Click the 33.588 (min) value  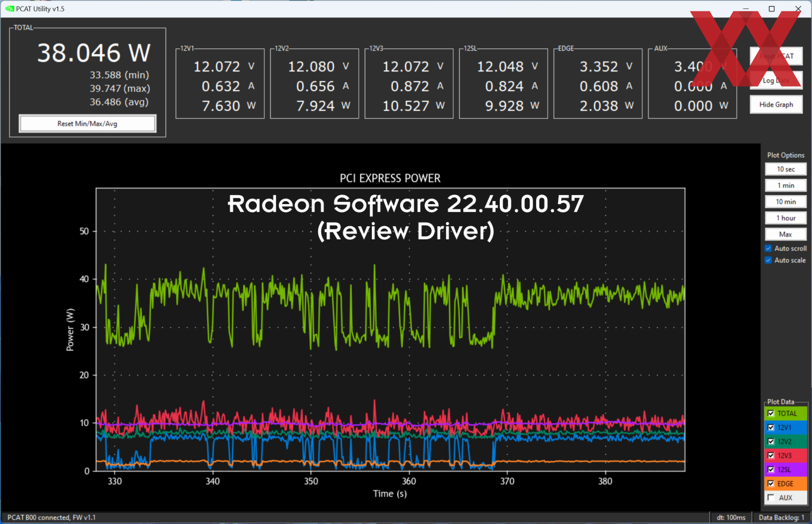click(x=119, y=75)
